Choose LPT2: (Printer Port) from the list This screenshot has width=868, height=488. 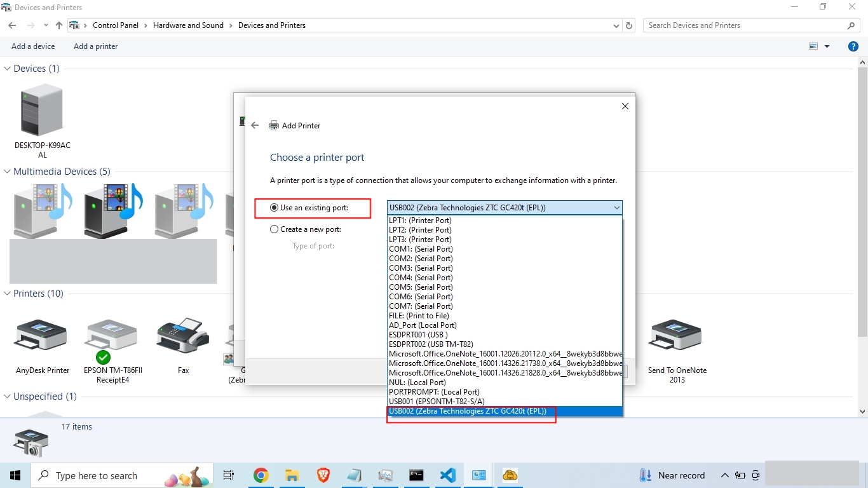[505, 230]
